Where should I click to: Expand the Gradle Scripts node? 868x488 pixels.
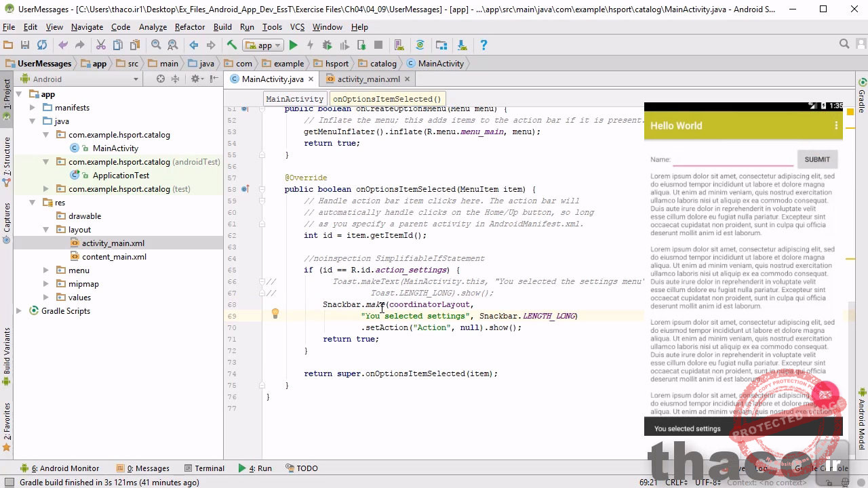pos(18,311)
